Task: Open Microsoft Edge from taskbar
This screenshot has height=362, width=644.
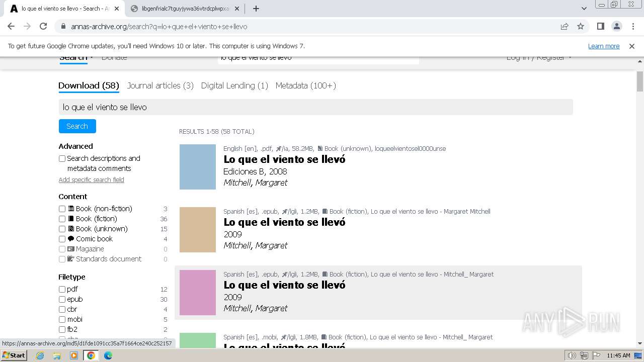Action: (x=108, y=355)
